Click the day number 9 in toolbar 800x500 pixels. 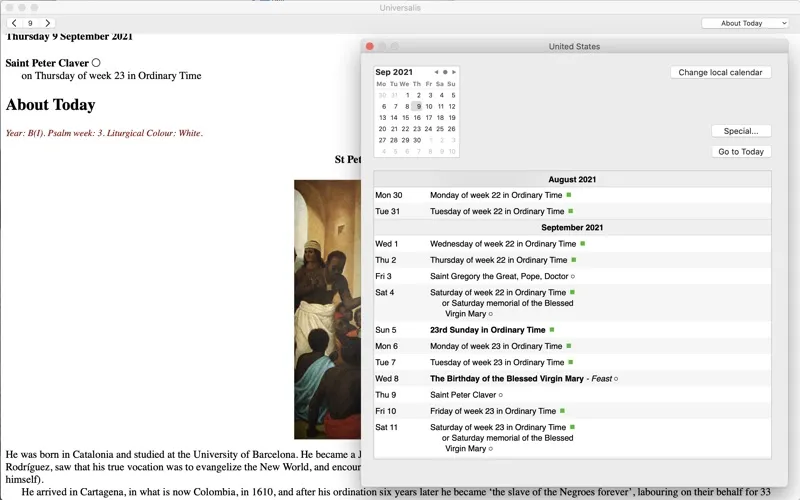[30, 23]
